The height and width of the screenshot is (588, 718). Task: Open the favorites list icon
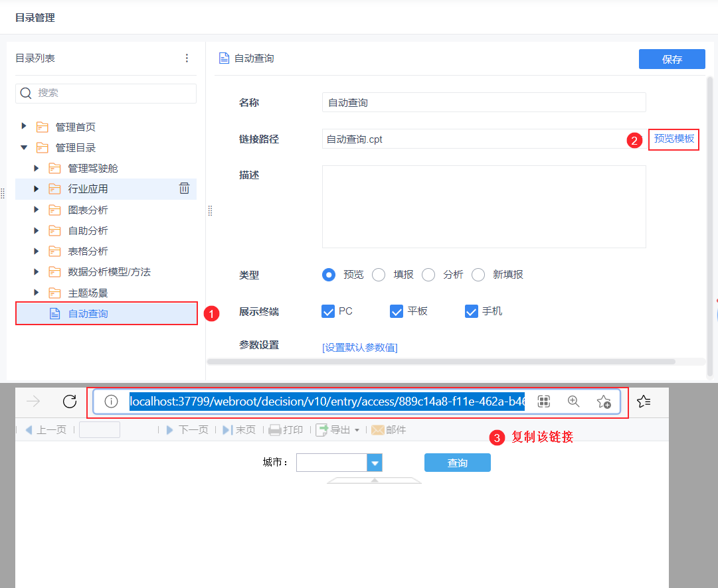click(644, 402)
